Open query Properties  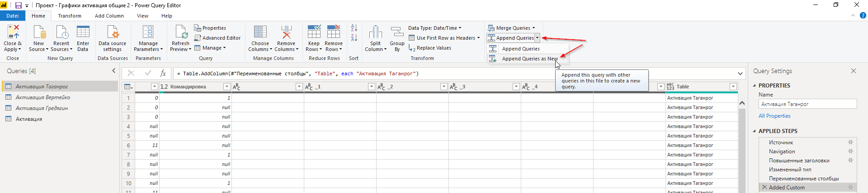[x=210, y=28]
